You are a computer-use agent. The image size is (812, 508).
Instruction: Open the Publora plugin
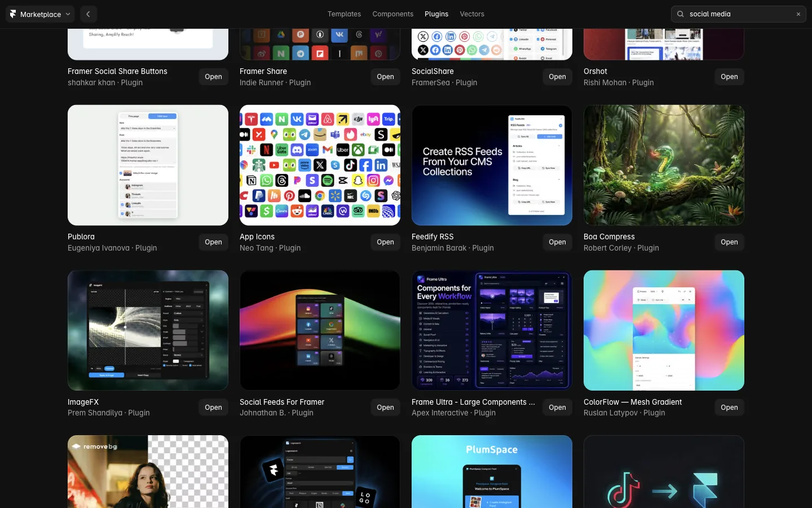[213, 242]
